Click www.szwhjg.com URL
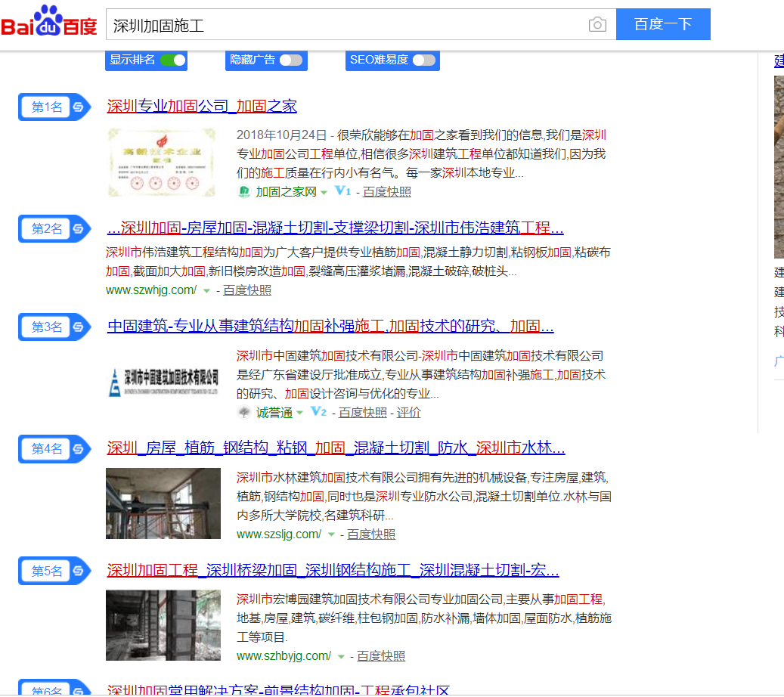The width and height of the screenshot is (784, 697). pos(151,290)
